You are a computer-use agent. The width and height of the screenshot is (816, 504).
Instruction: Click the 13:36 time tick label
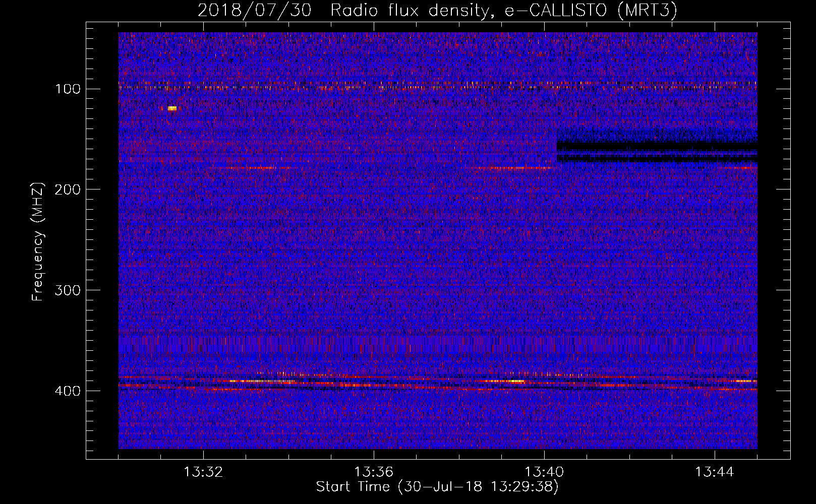[374, 472]
